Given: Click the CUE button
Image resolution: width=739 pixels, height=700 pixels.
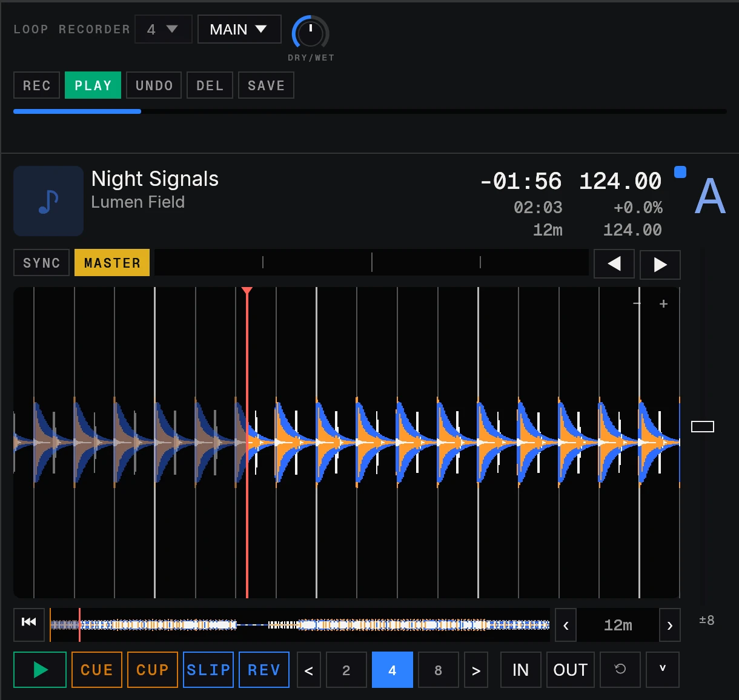Looking at the screenshot, I should click(x=97, y=670).
